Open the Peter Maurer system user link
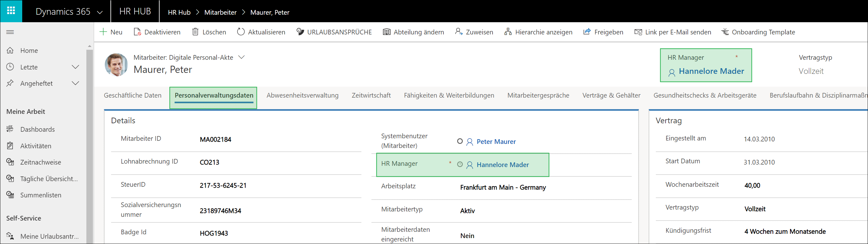The image size is (868, 244). coord(496,141)
